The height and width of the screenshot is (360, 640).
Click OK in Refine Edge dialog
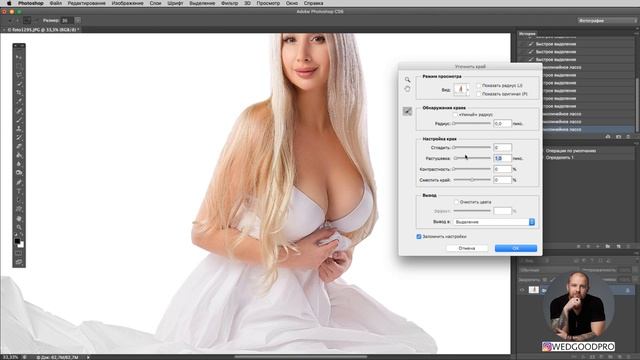516,248
